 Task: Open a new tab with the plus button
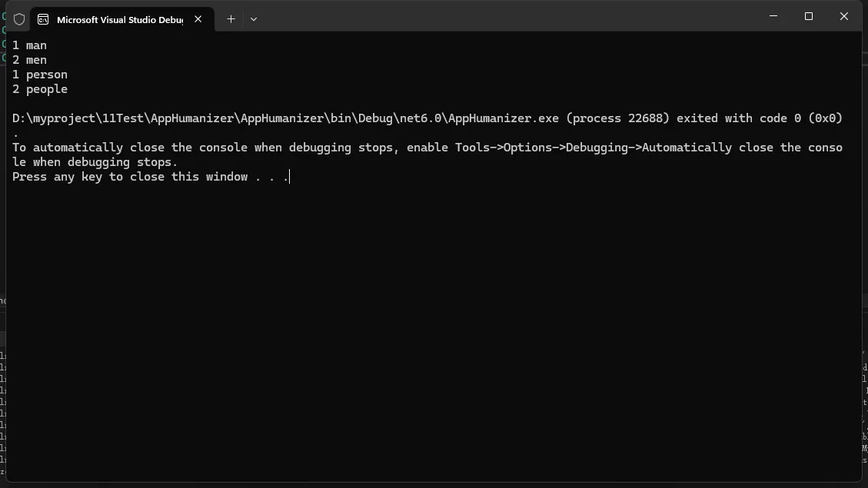click(x=231, y=19)
